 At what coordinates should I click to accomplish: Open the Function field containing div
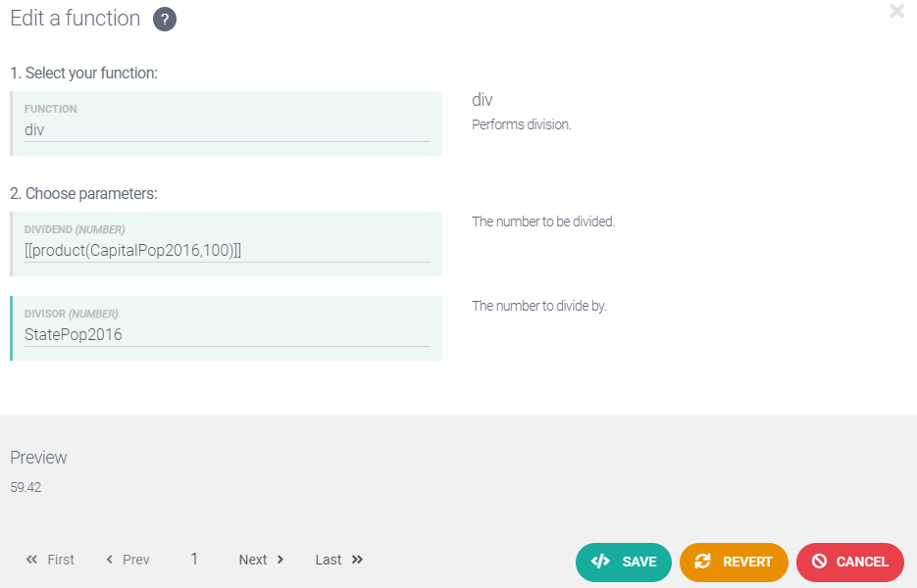pos(227,129)
